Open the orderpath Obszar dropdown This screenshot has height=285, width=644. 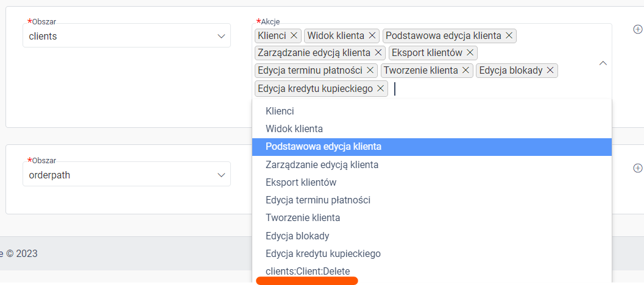(127, 175)
